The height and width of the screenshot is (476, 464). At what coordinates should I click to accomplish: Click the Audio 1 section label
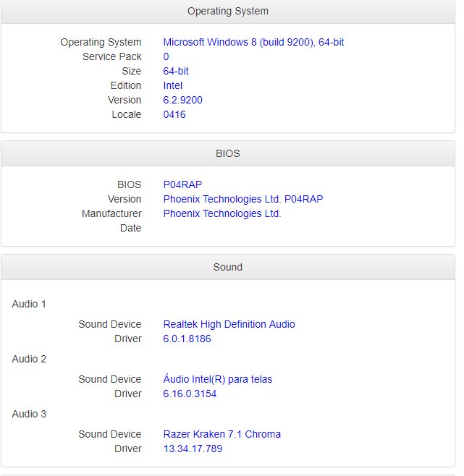29,304
